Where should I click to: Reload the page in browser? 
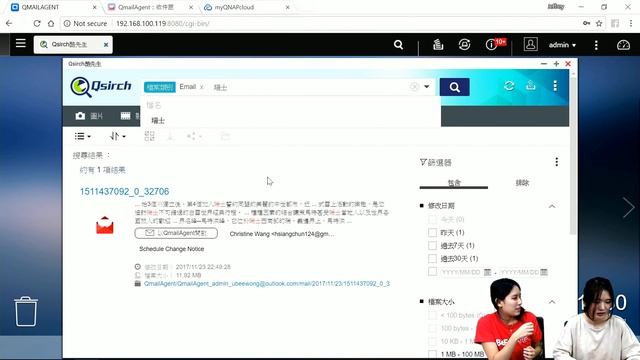point(37,24)
